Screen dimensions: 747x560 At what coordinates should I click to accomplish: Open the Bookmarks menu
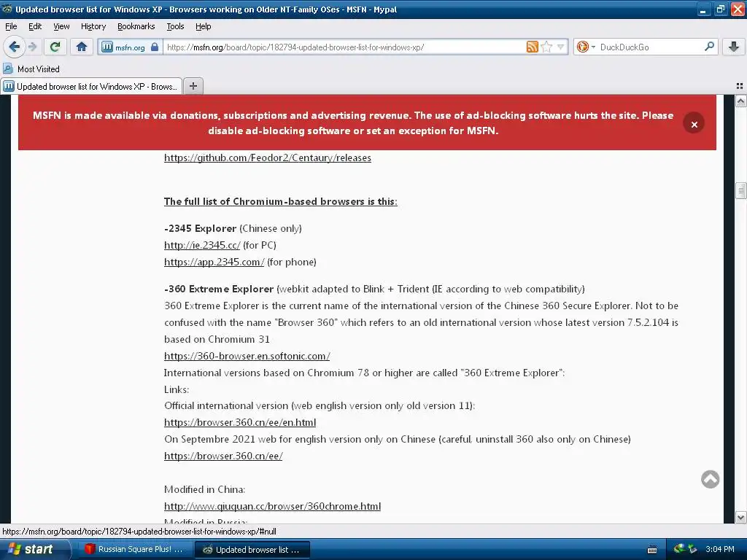coord(136,26)
